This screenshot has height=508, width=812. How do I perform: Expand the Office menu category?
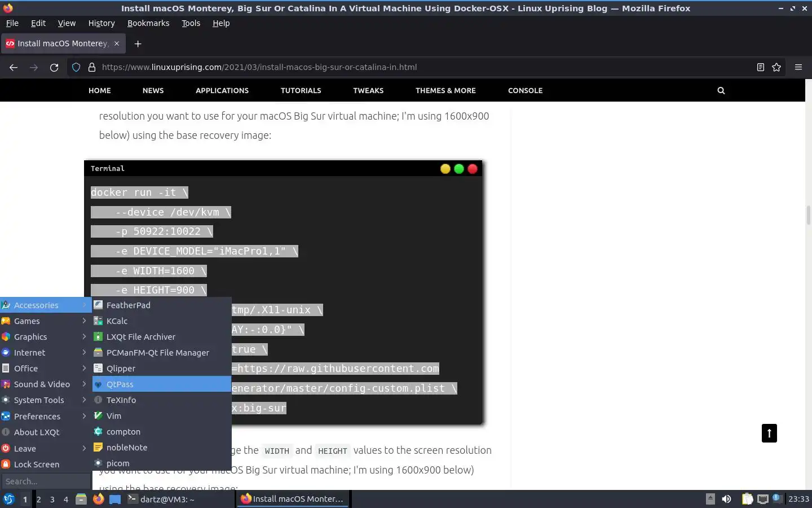(45, 368)
